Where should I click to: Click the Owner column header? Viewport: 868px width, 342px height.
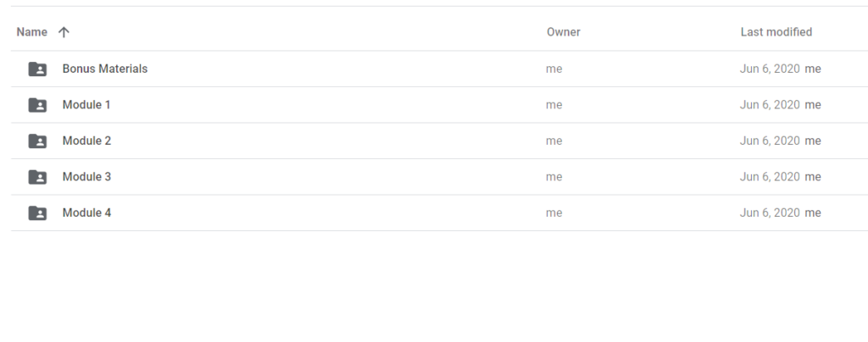point(564,32)
